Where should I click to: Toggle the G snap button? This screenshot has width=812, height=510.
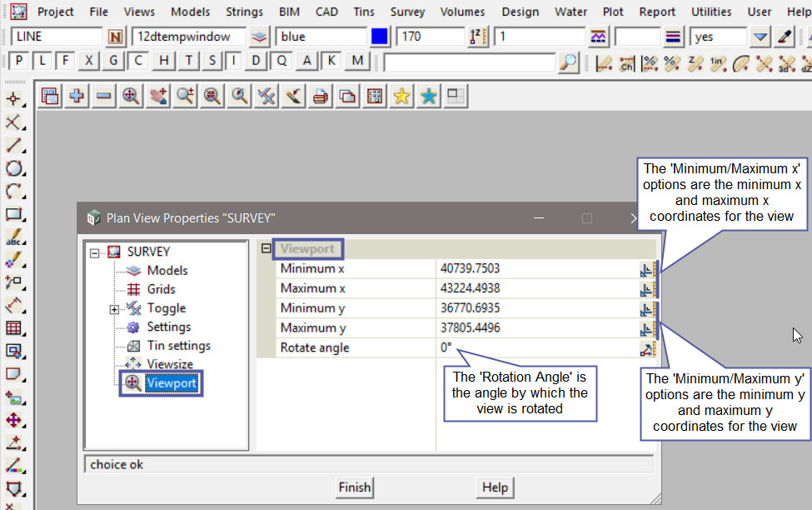coord(113,61)
